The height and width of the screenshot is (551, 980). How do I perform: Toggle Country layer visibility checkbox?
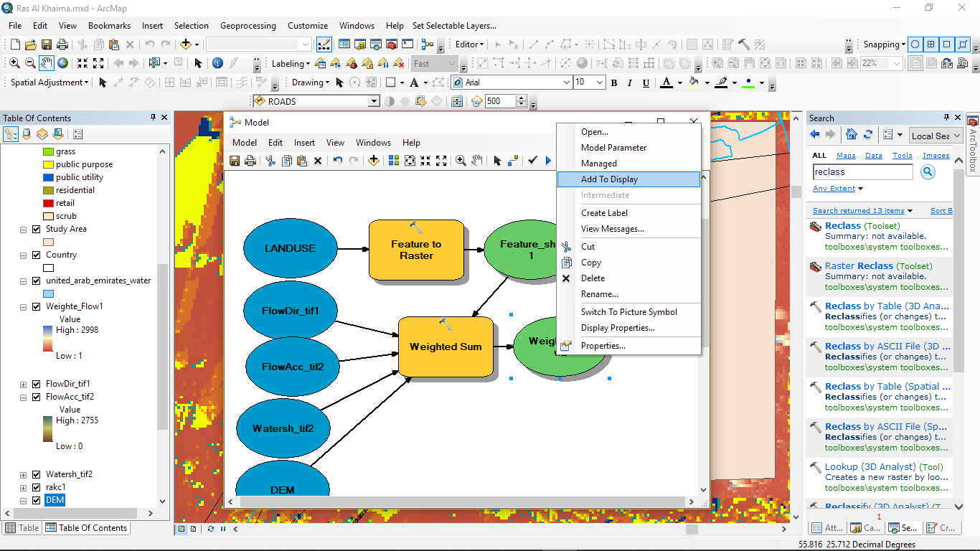(36, 255)
